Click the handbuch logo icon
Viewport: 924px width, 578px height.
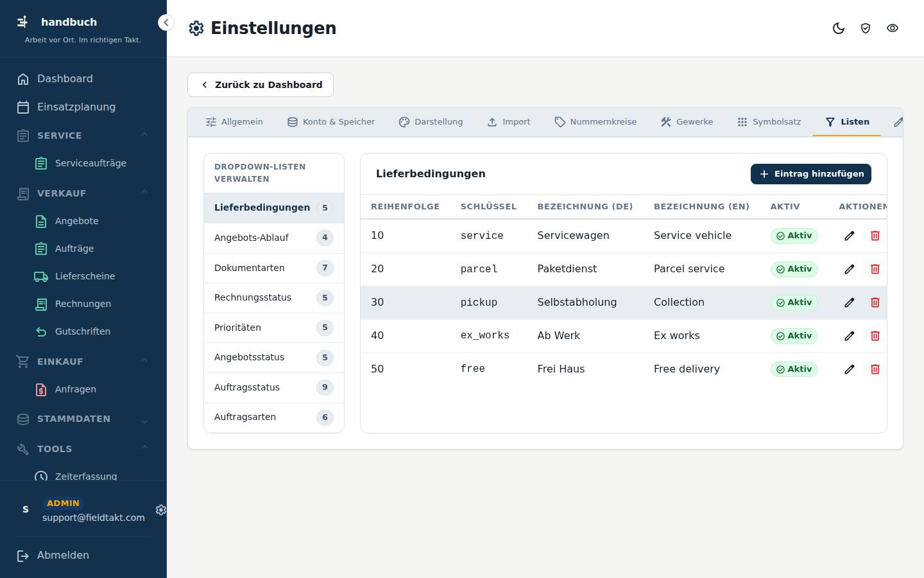pyautogui.click(x=22, y=22)
